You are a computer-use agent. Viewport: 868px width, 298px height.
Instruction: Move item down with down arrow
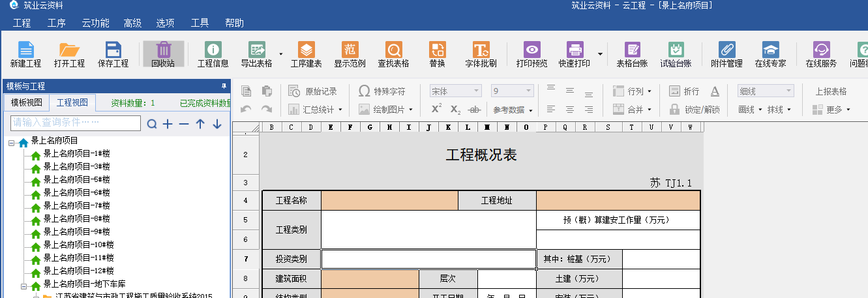click(217, 124)
